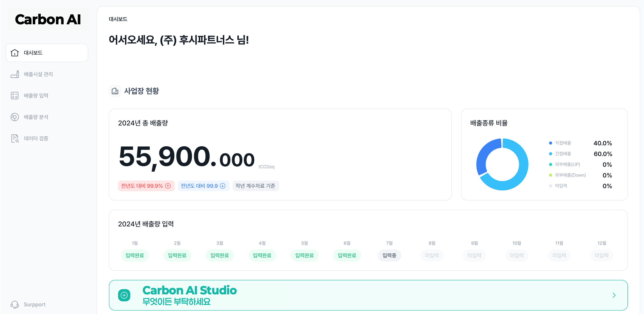This screenshot has height=315, width=644.
Task: Expand the Carbon AI Studio chevron arrow
Action: 614,295
